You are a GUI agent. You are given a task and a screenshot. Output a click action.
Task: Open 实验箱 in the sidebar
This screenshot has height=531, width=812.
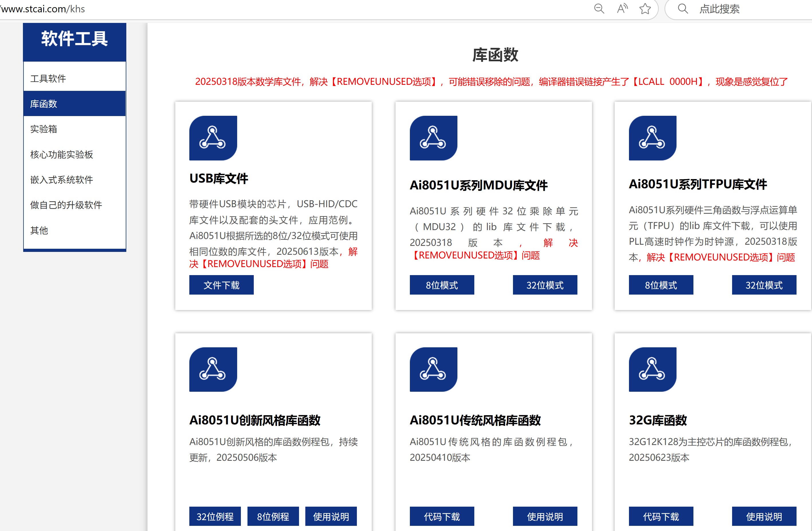75,129
